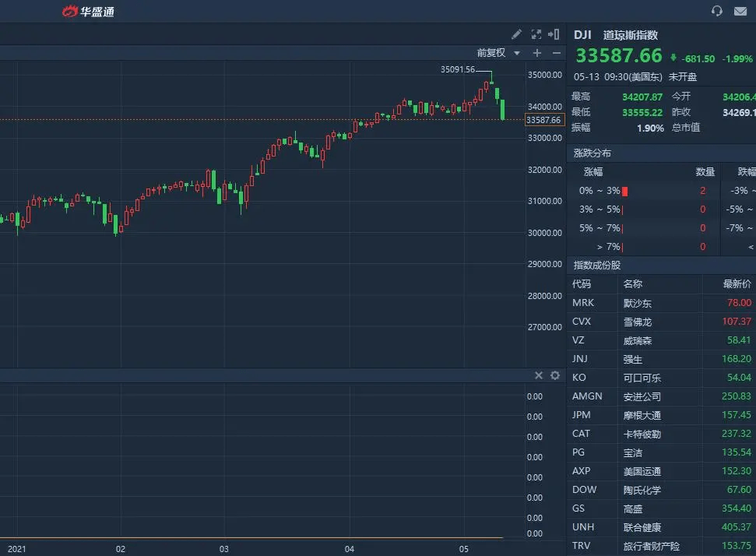756x556 pixels.
Task: Click the 华盛通 logo
Action: 88,11
